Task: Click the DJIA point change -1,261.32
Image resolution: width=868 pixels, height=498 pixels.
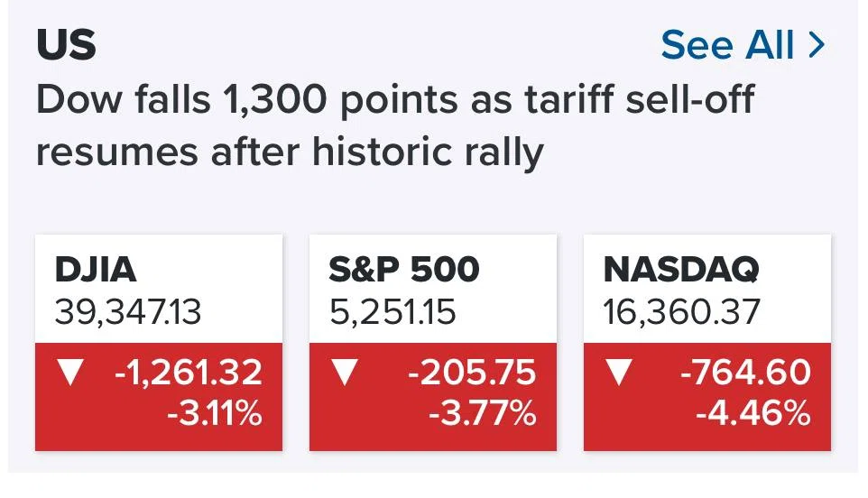Action: point(189,372)
